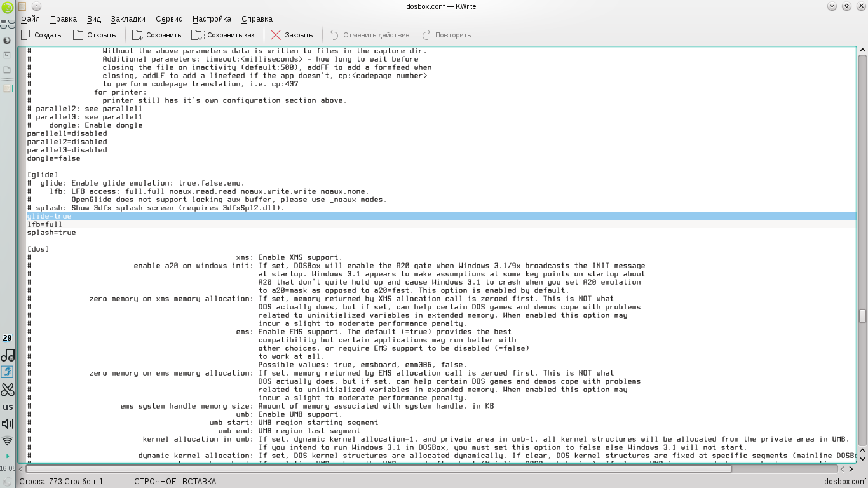Viewport: 868px width, 488px height.
Task: Click the 16:08 panel clock
Action: [8, 468]
